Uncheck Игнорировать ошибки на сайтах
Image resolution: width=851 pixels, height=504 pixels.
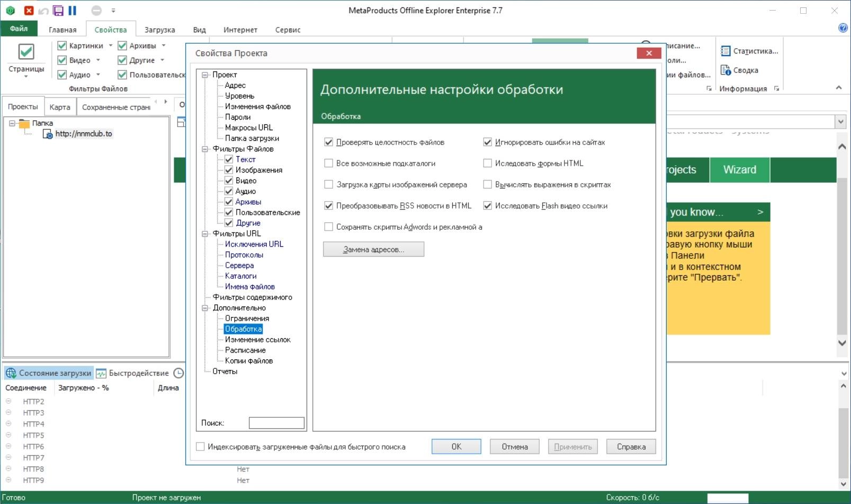point(487,142)
